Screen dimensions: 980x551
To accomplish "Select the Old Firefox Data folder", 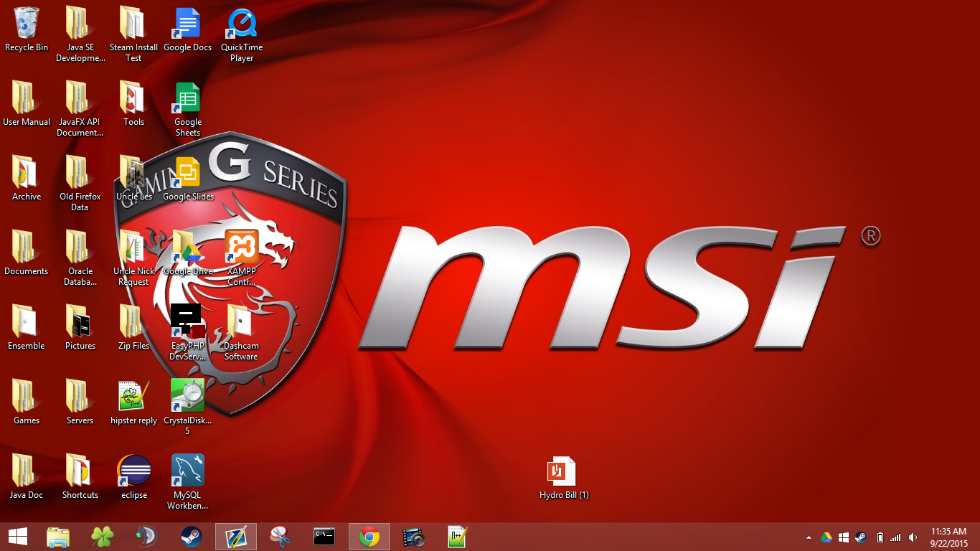I will (x=80, y=184).
